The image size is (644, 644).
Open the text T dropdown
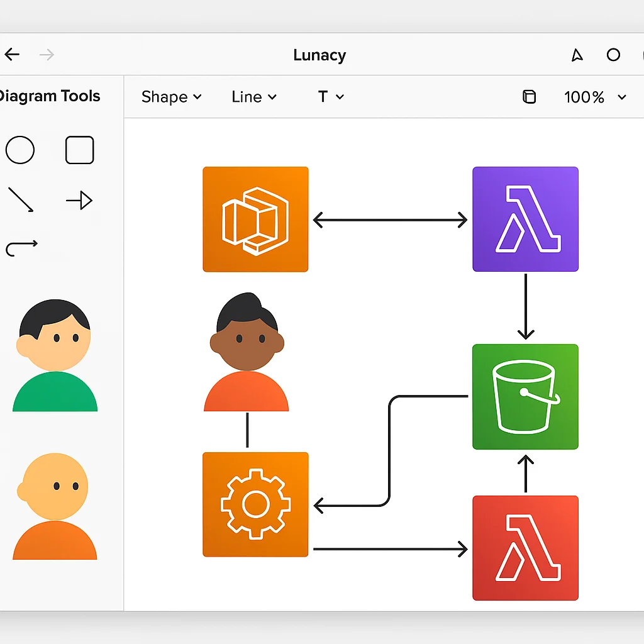(x=330, y=97)
